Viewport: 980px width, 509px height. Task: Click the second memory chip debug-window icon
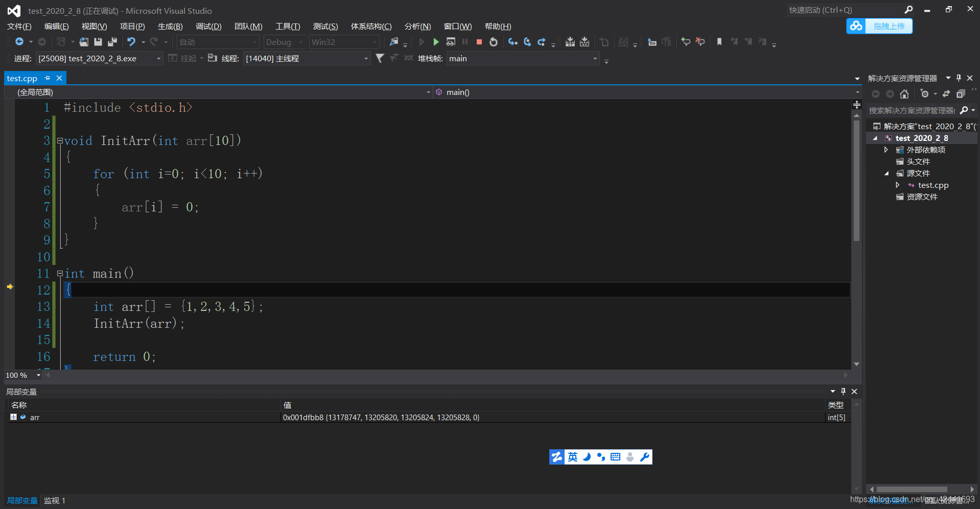coord(585,42)
